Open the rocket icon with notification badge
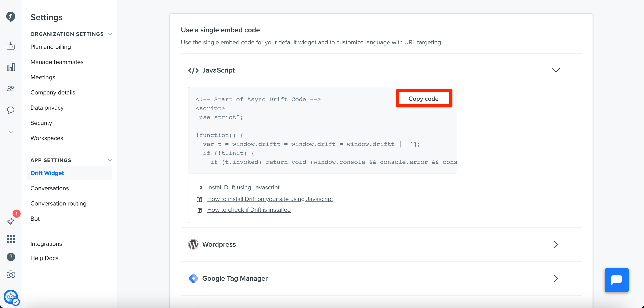This screenshot has height=308, width=644. coord(11,221)
